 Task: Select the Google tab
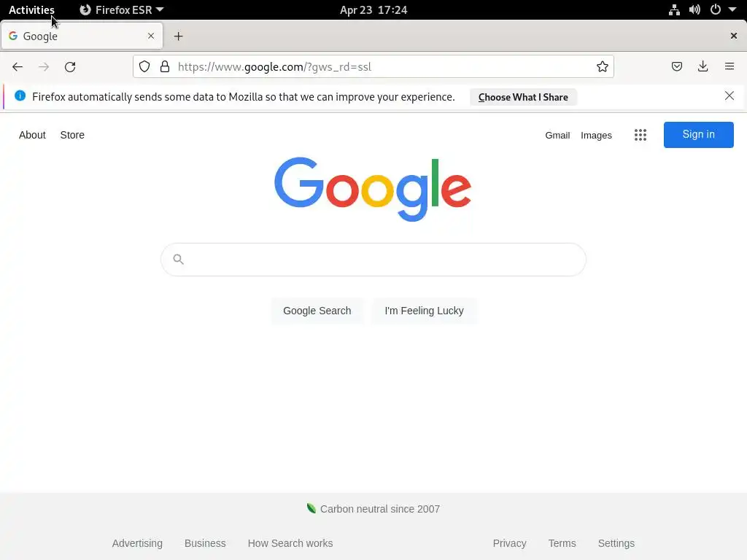82,36
